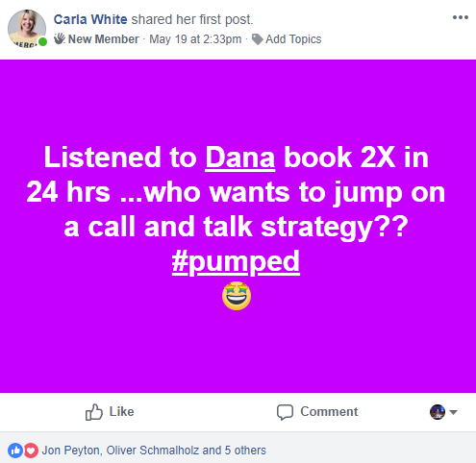Image resolution: width=476 pixels, height=463 pixels.
Task: Click the small commenting-as profile avatar
Action: point(438,412)
